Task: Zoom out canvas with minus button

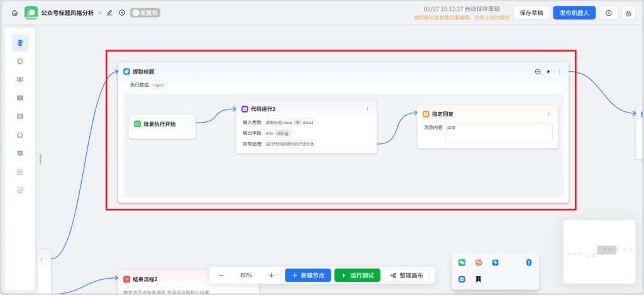Action: (x=221, y=276)
